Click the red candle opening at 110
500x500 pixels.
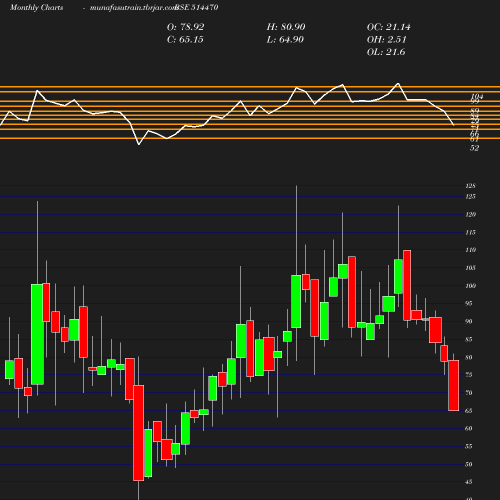pos(407,285)
